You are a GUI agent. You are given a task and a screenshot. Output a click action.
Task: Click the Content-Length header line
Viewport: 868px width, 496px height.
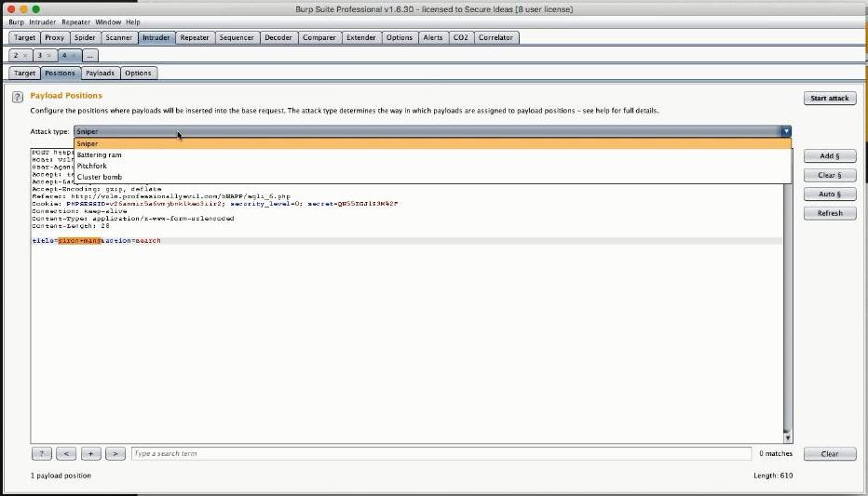[71, 226]
